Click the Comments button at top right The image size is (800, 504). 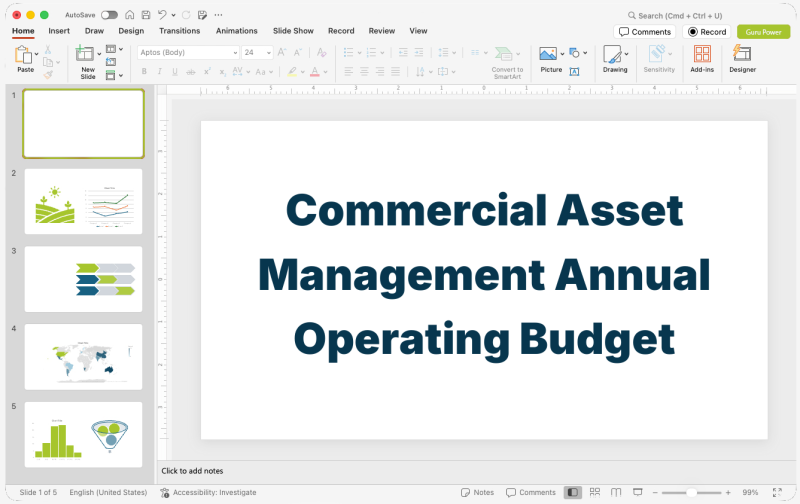(645, 32)
